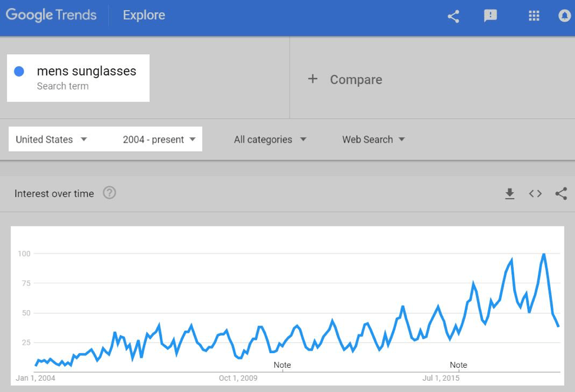The height and width of the screenshot is (392, 575).
Task: Open the United States region dropdown
Action: point(51,139)
